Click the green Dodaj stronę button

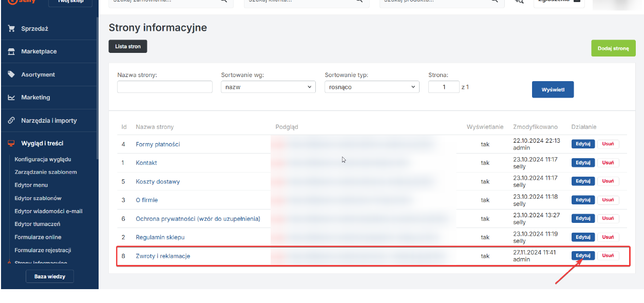[x=613, y=48]
